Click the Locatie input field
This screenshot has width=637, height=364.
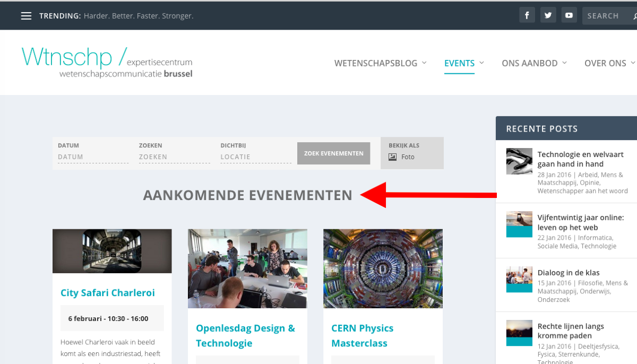coord(255,157)
